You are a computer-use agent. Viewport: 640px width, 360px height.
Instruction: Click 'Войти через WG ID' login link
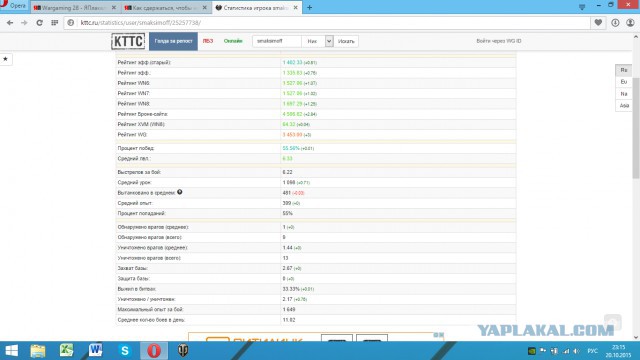click(499, 41)
